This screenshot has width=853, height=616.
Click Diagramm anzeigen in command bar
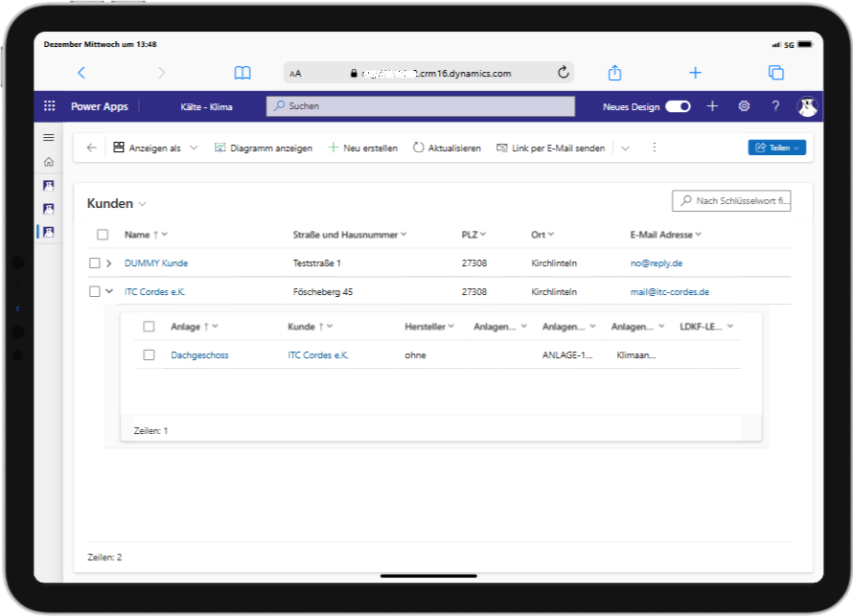264,148
